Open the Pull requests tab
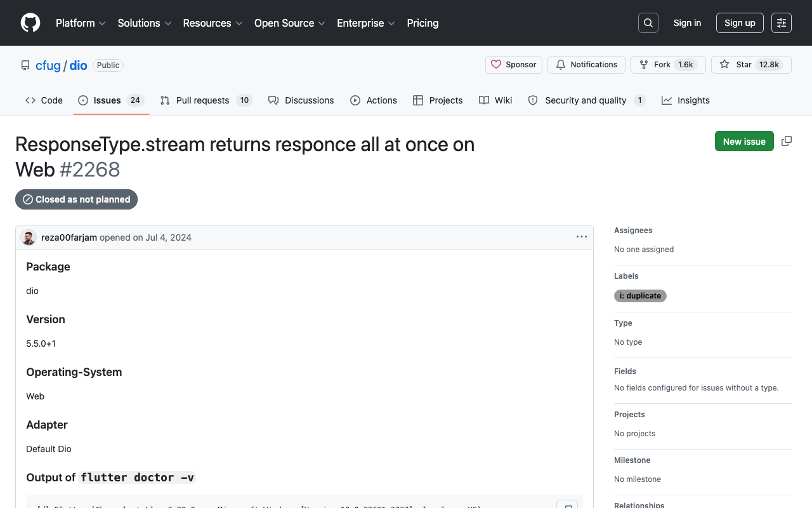Screen dimensions: 812x508 pyautogui.click(x=206, y=100)
